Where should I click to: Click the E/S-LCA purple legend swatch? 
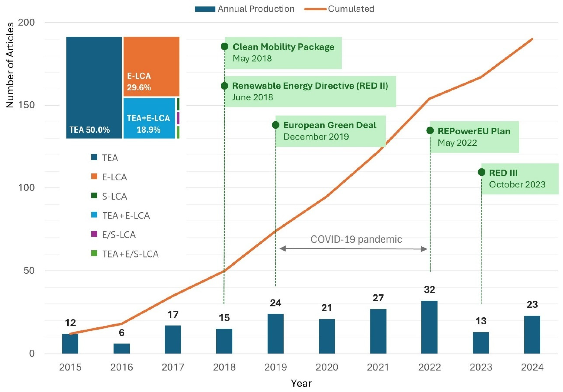pyautogui.click(x=94, y=234)
